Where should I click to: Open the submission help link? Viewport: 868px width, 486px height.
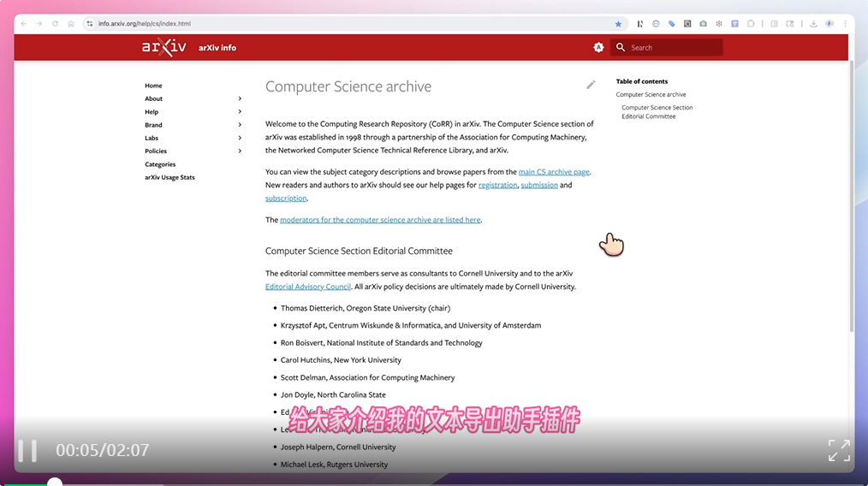coord(539,185)
